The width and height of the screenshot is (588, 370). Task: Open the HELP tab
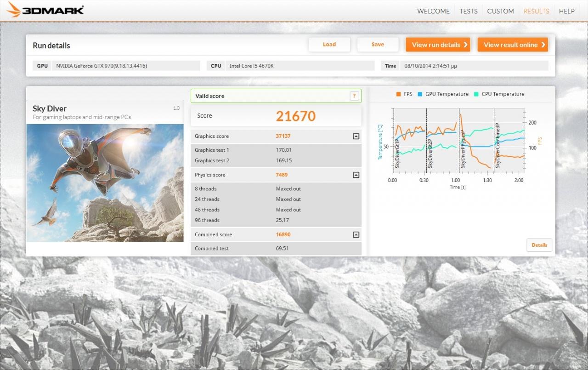point(566,11)
